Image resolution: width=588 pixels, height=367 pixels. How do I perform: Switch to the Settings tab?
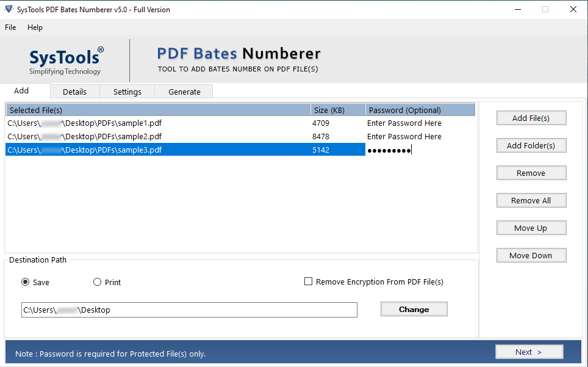[127, 91]
